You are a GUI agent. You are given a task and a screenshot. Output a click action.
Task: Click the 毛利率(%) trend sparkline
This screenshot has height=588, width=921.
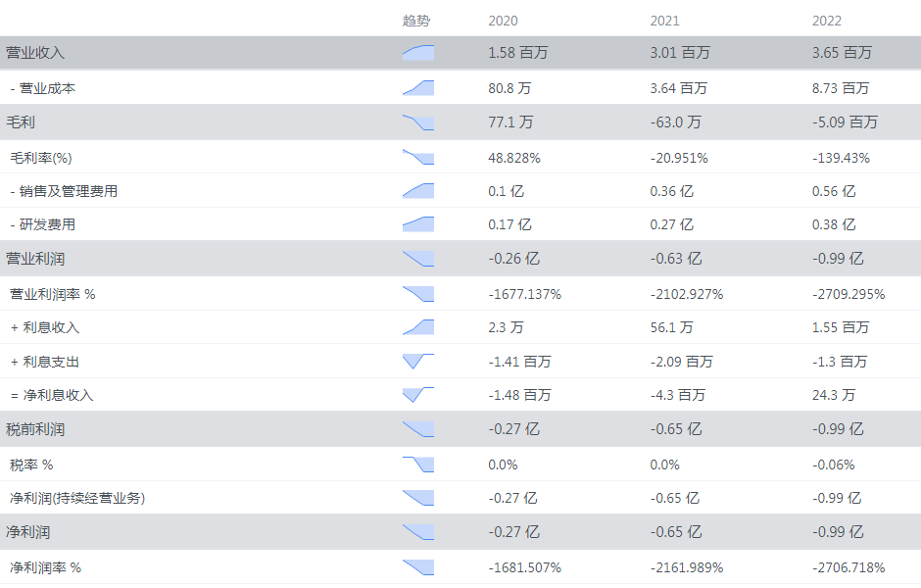click(x=418, y=157)
